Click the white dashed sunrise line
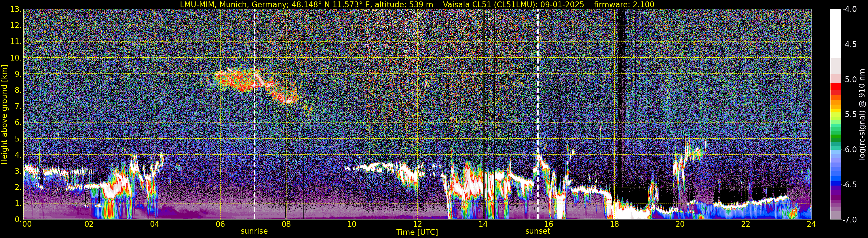The width and height of the screenshot is (868, 238). [254, 114]
